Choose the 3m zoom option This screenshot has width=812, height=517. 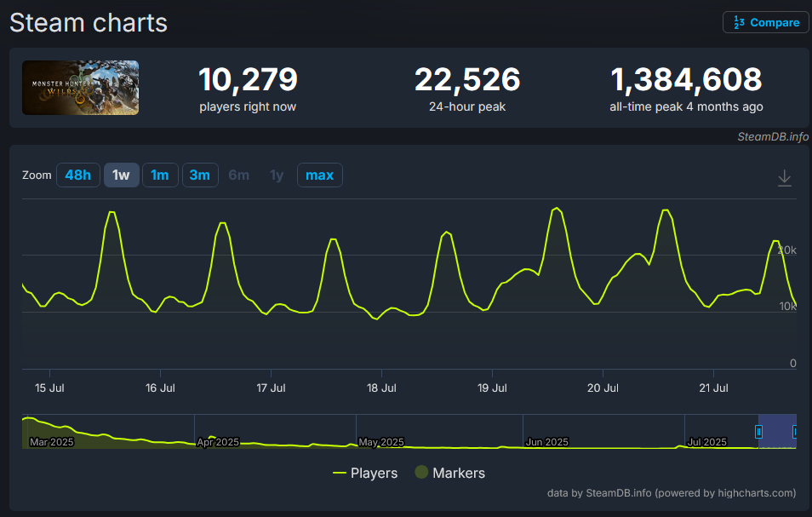[200, 175]
